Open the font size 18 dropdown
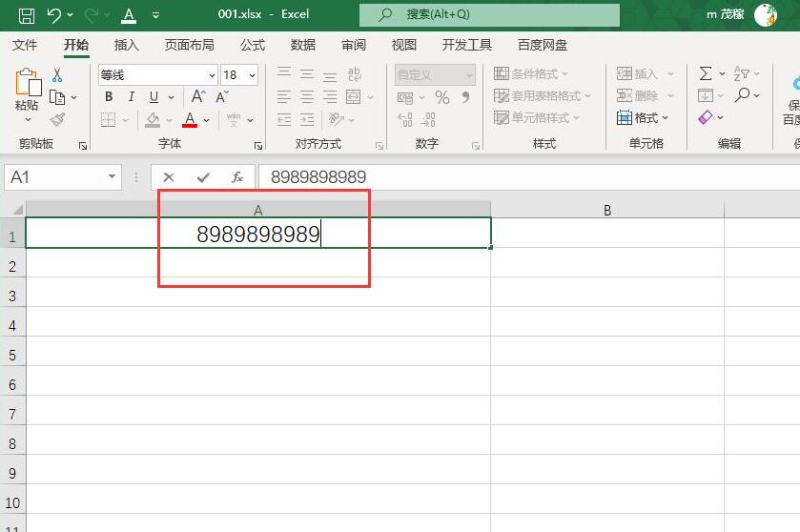Viewport: 800px width, 532px height. 252,75
